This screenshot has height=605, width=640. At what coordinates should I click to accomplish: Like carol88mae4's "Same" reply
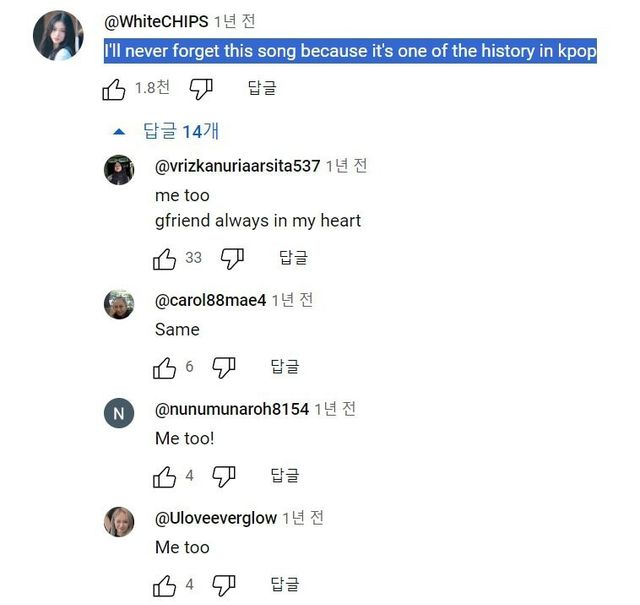[x=165, y=368]
